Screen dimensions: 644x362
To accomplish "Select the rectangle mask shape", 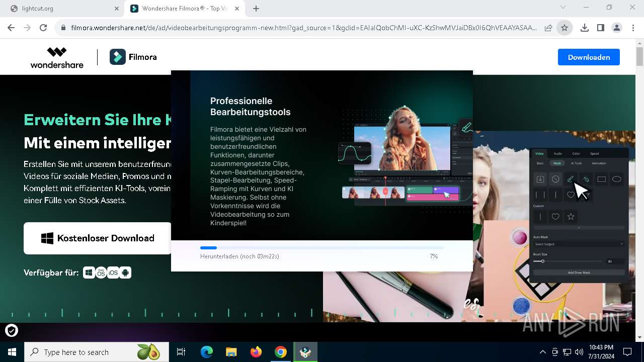I will [x=601, y=179].
